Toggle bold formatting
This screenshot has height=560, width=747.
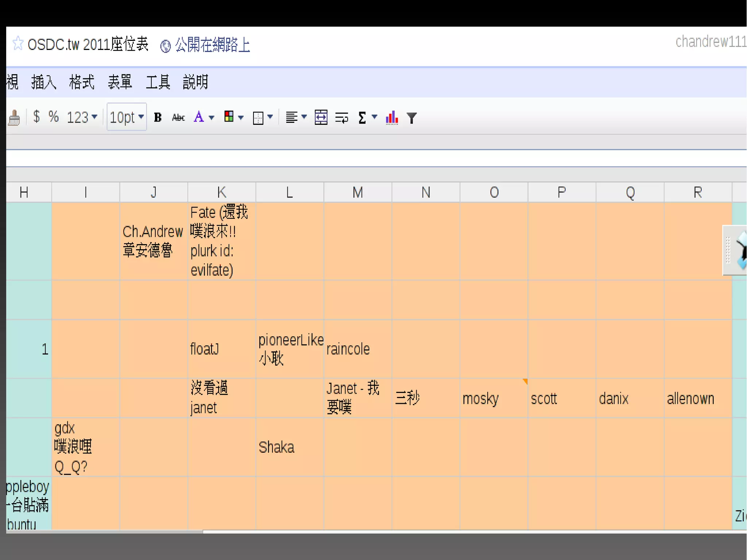click(158, 117)
